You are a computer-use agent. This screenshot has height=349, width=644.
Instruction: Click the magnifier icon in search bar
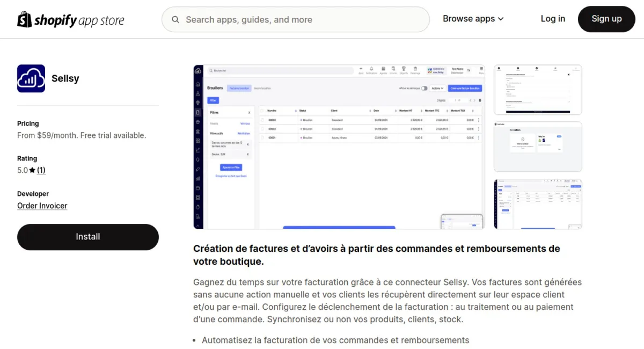[x=175, y=20]
